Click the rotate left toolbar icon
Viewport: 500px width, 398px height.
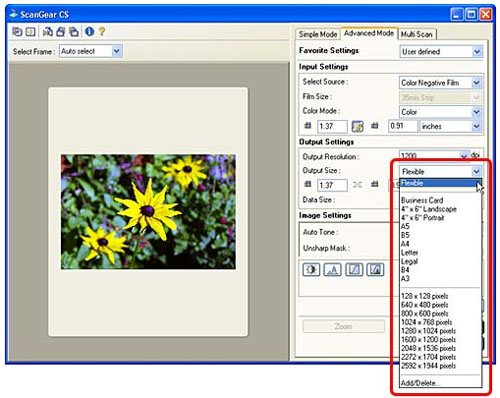pos(61,32)
